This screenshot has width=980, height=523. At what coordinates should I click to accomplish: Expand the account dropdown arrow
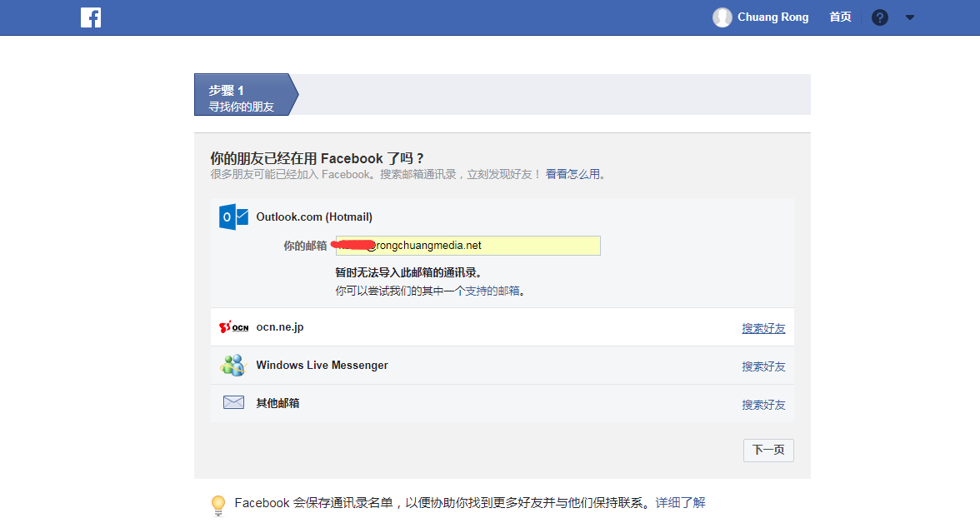click(909, 17)
